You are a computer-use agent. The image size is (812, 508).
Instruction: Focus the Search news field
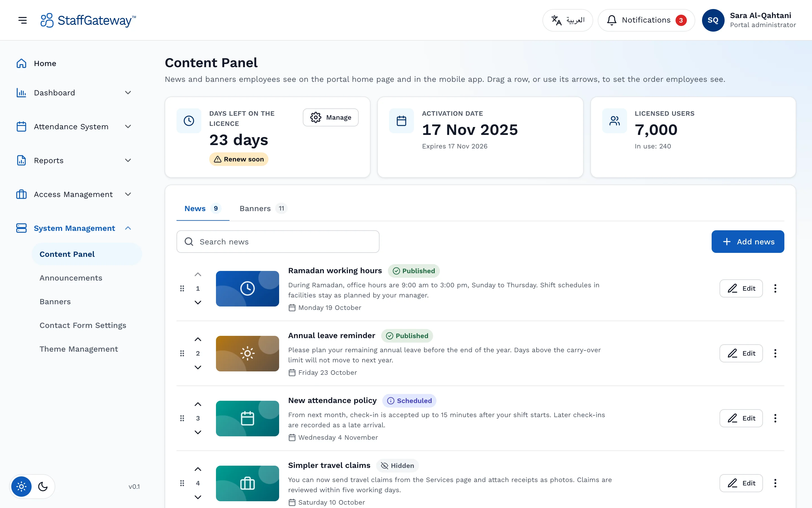point(278,242)
